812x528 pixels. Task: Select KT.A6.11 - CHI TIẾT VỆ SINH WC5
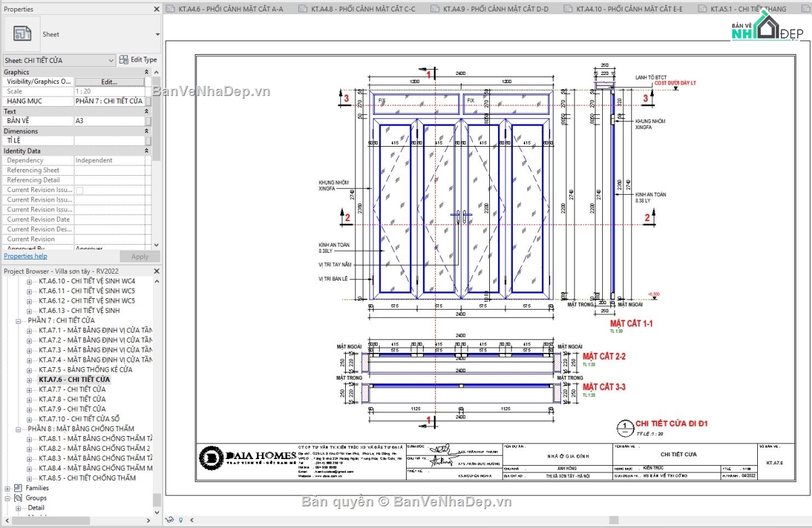coord(87,291)
